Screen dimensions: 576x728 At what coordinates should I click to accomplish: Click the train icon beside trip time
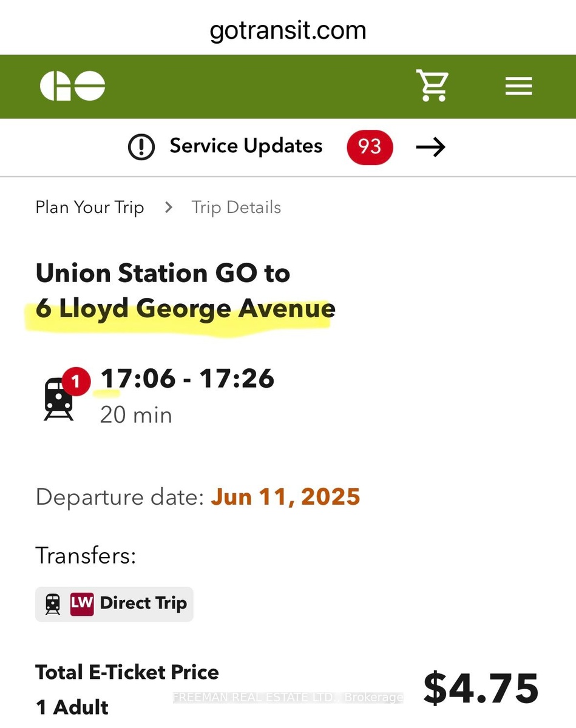59,399
